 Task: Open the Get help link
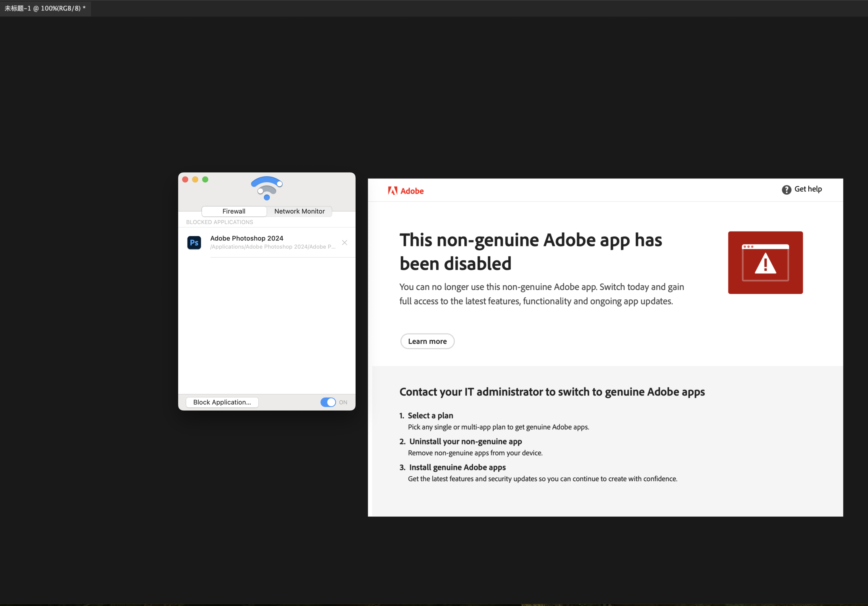(808, 189)
